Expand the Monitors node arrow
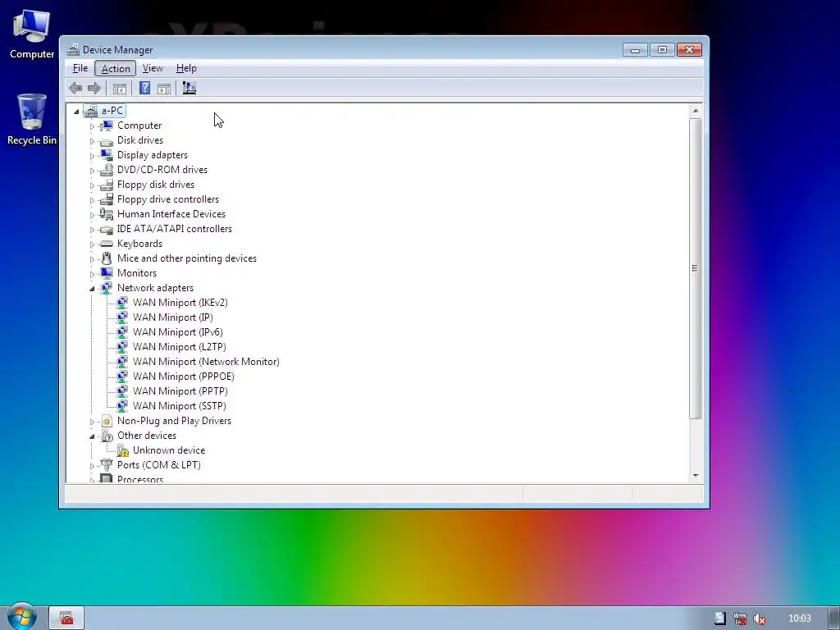 coord(92,274)
